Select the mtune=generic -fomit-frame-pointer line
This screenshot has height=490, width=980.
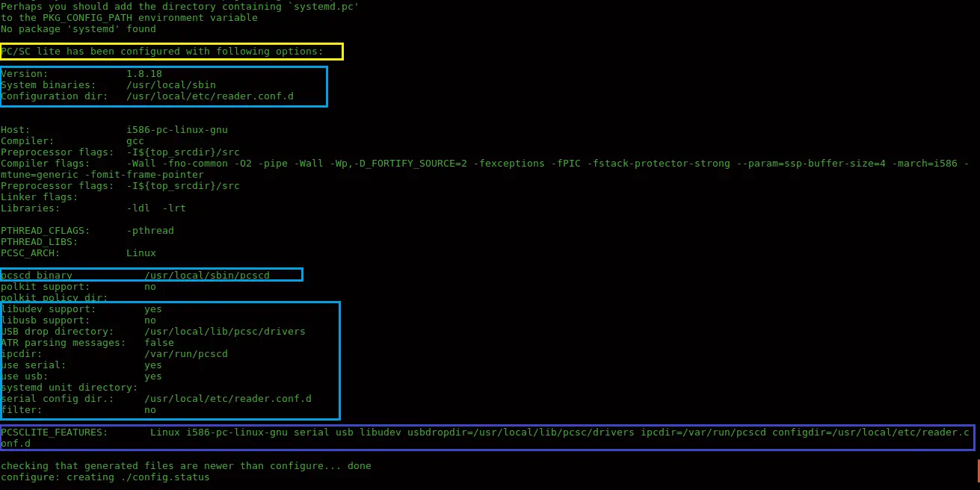click(x=102, y=175)
